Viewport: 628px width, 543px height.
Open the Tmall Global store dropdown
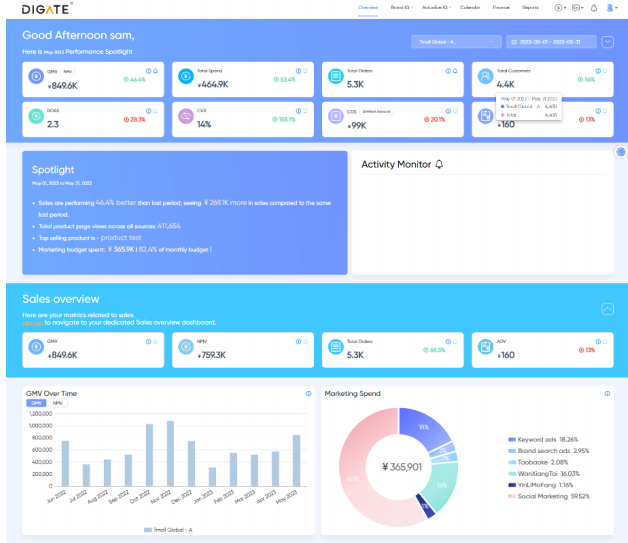pos(456,42)
